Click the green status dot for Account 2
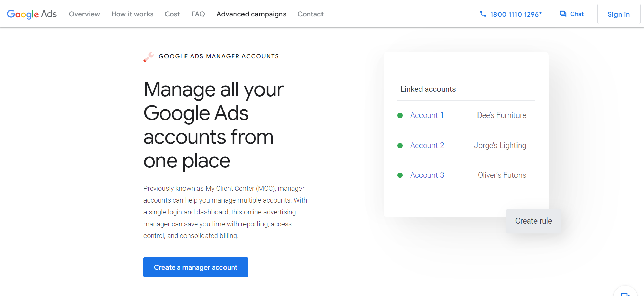This screenshot has height=296, width=644. point(400,146)
